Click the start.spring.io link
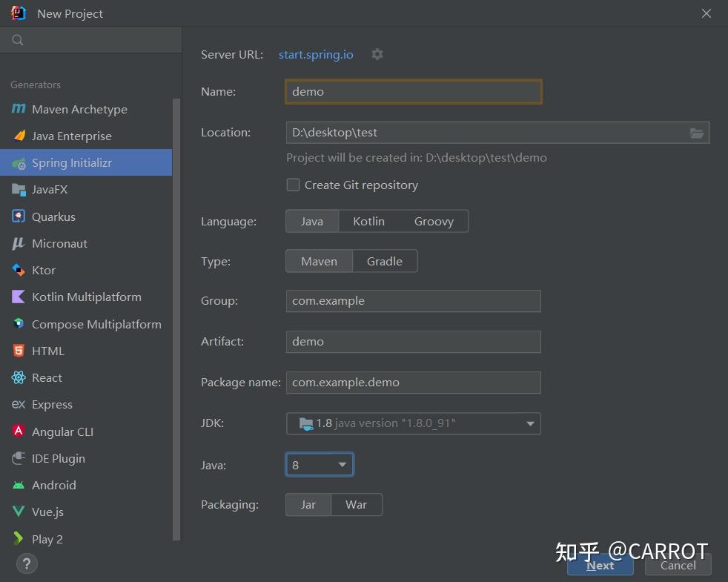 [316, 54]
